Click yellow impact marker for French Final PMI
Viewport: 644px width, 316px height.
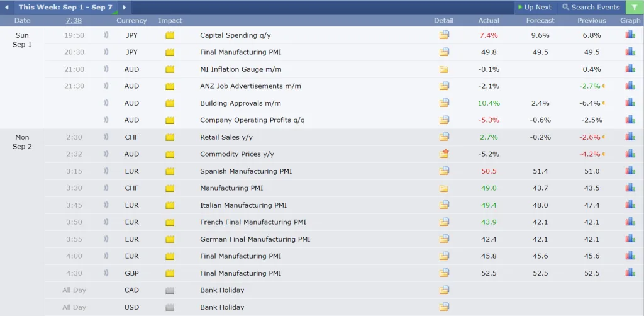[x=170, y=222]
